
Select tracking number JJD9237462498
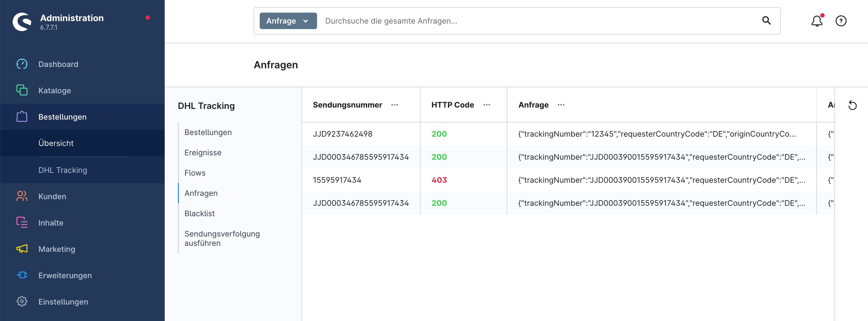[342, 134]
